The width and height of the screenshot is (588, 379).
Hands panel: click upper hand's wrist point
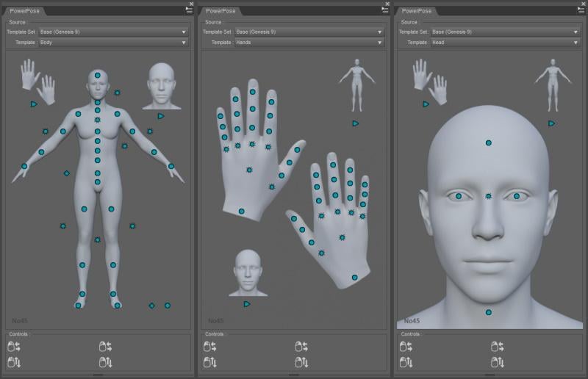click(242, 212)
